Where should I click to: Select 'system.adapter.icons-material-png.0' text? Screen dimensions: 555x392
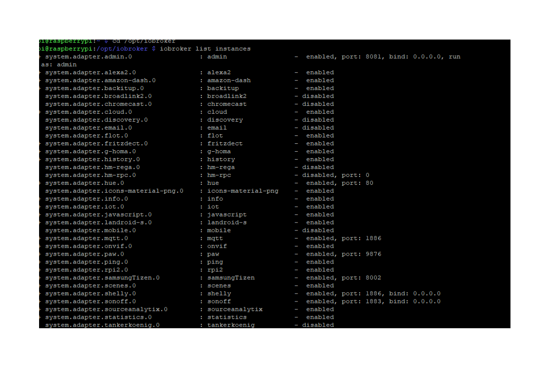[114, 191]
